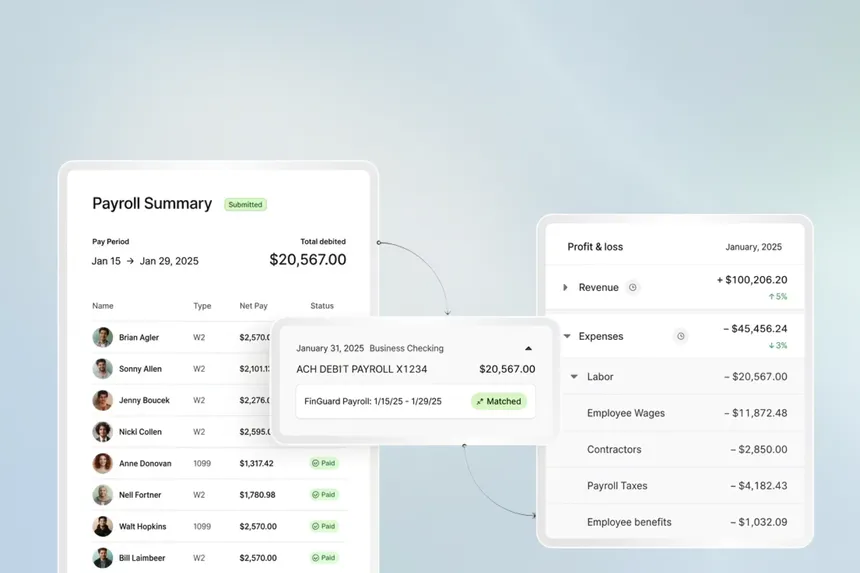Click the name Bill Laimbeer
The height and width of the screenshot is (573, 860).
(x=142, y=558)
